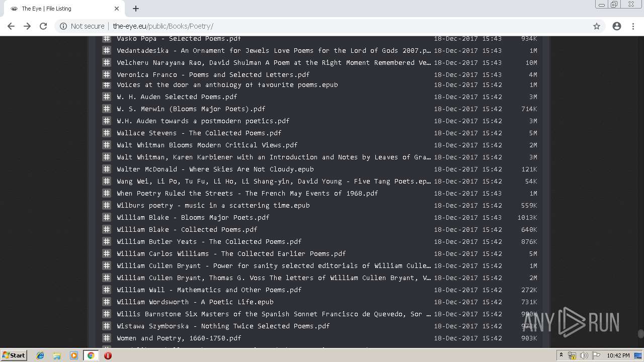Image resolution: width=644 pixels, height=362 pixels.
Task: Open Wang Wei Five Tang Poets epub
Action: (x=274, y=181)
